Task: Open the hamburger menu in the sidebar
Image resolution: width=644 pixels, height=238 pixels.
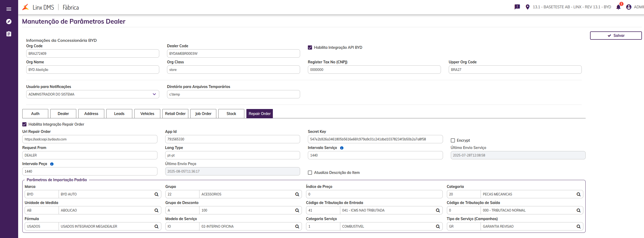Action: (x=9, y=9)
